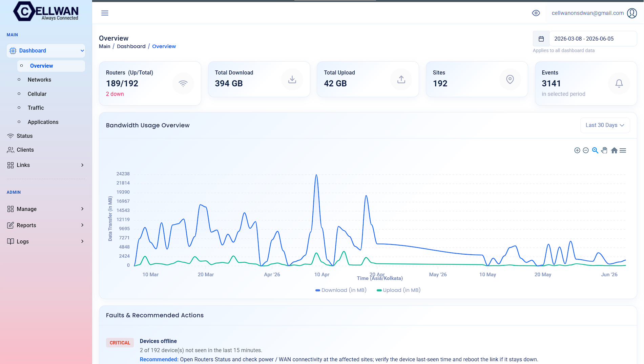Zoom in on the bandwidth chart

click(x=577, y=150)
